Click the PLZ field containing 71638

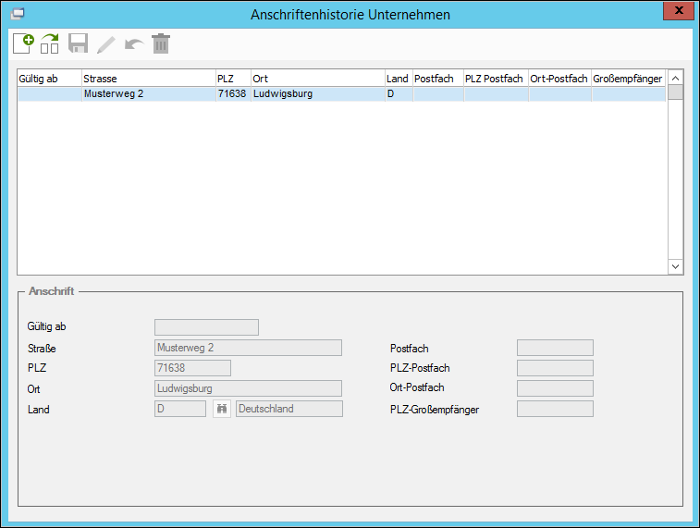tap(192, 368)
